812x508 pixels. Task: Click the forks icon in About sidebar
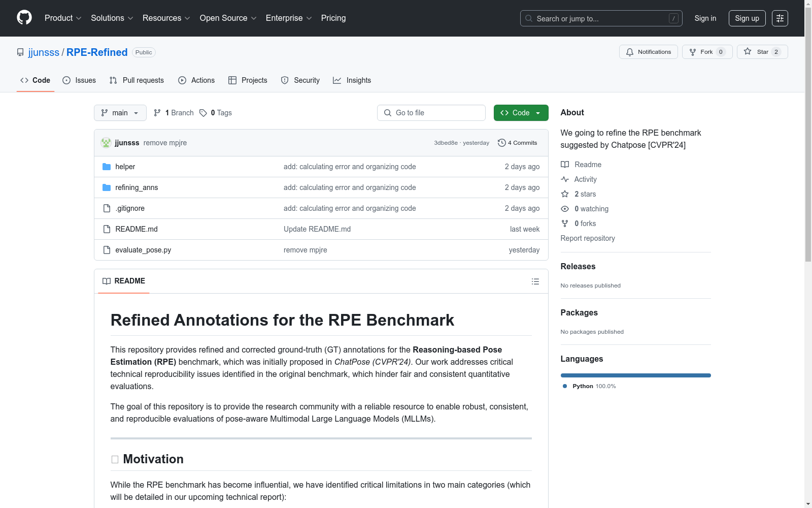pos(565,224)
